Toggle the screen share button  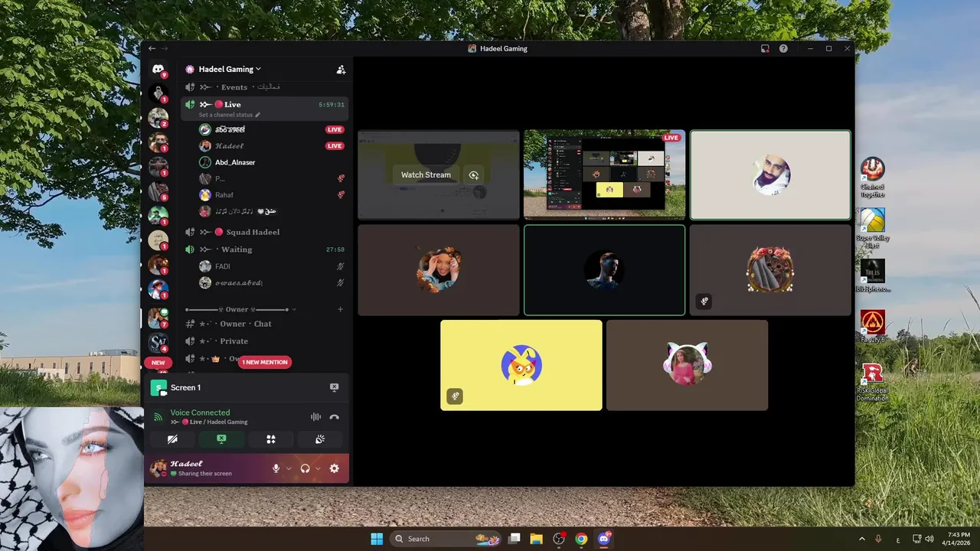click(x=221, y=439)
